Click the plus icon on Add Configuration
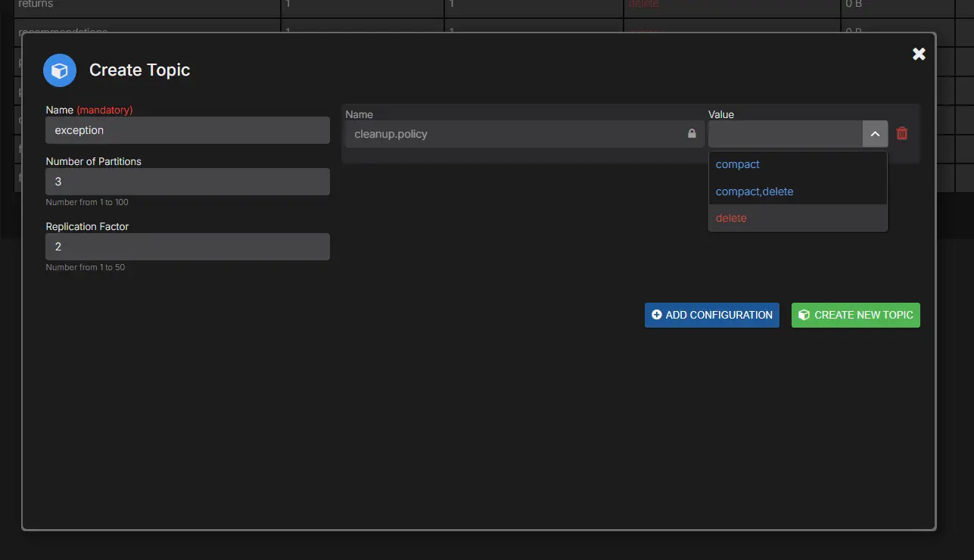 coord(655,315)
